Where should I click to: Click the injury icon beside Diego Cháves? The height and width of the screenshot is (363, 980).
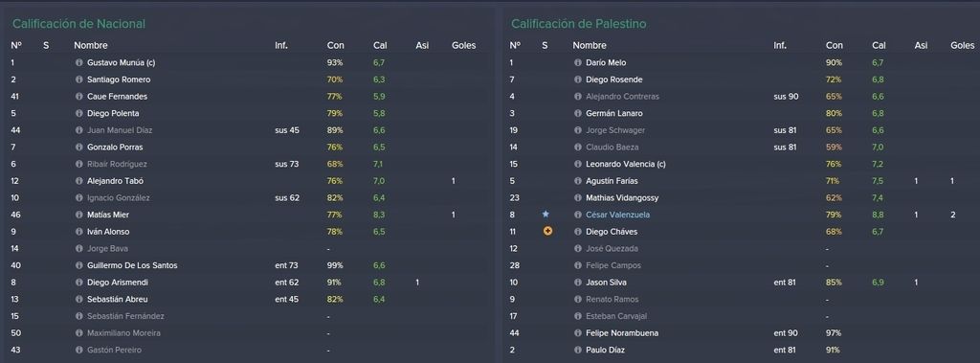547,231
